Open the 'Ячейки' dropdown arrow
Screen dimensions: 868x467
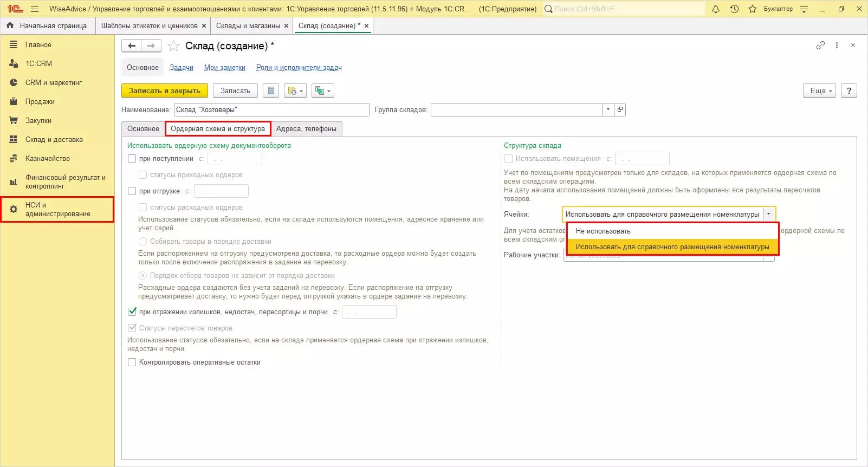click(768, 214)
